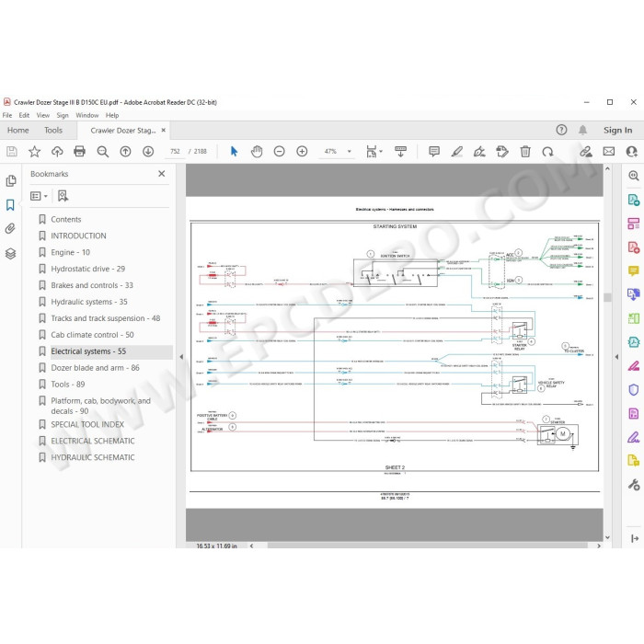644x644 pixels.
Task: Switch to the Home tab
Action: 18,131
